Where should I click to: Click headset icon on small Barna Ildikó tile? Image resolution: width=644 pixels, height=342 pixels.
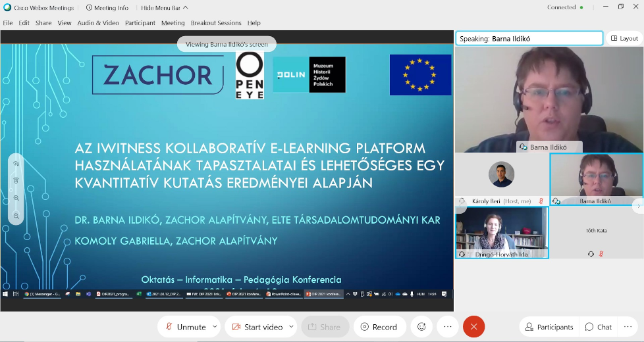tap(556, 201)
